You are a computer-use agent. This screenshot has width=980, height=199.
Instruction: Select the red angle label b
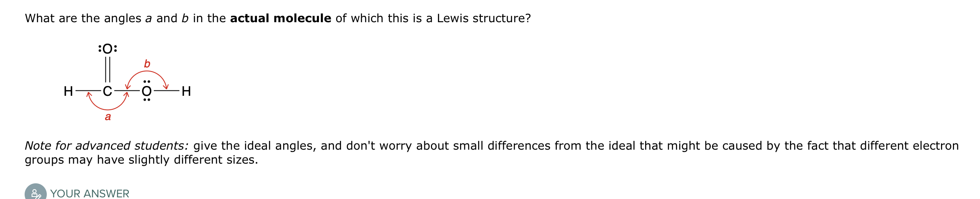click(x=147, y=64)
